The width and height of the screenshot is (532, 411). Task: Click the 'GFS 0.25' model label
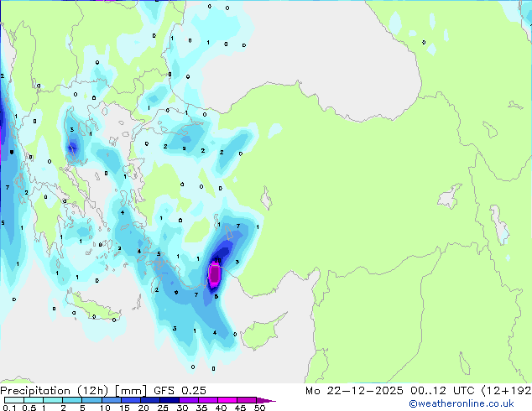(x=180, y=391)
